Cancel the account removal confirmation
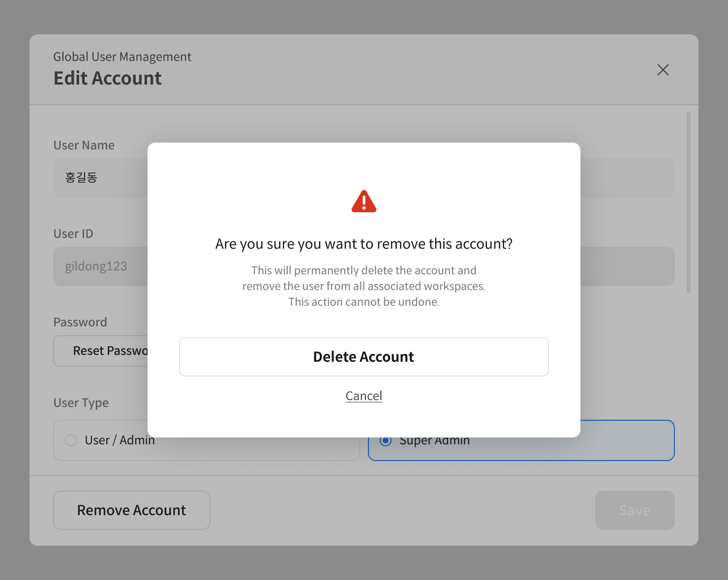The height and width of the screenshot is (580, 728). coord(364,396)
